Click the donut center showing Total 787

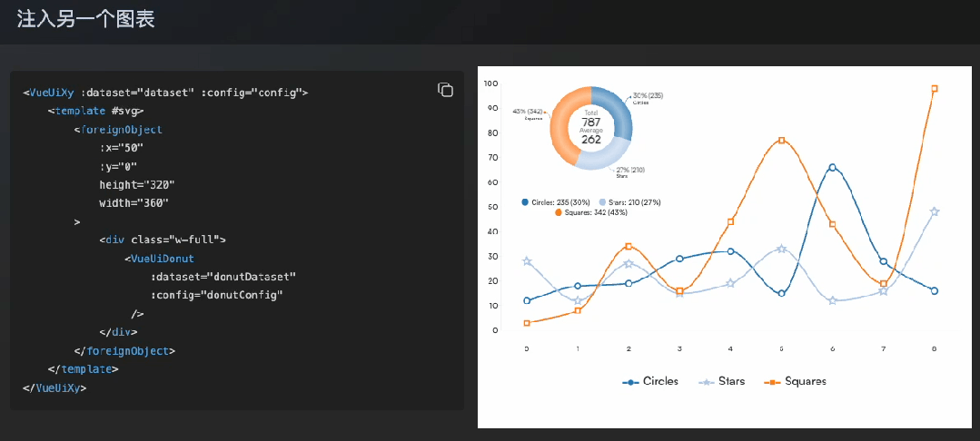591,128
